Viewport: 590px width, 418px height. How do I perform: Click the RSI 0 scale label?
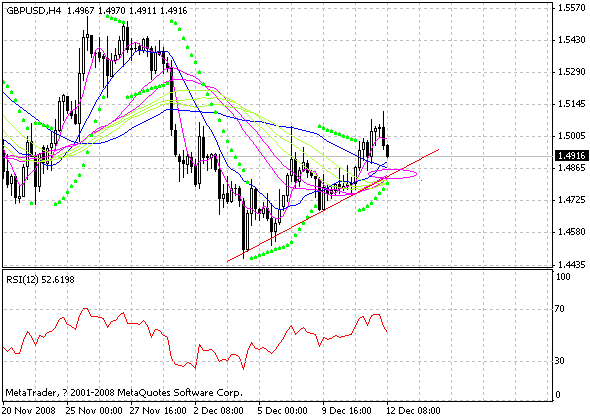(x=558, y=395)
